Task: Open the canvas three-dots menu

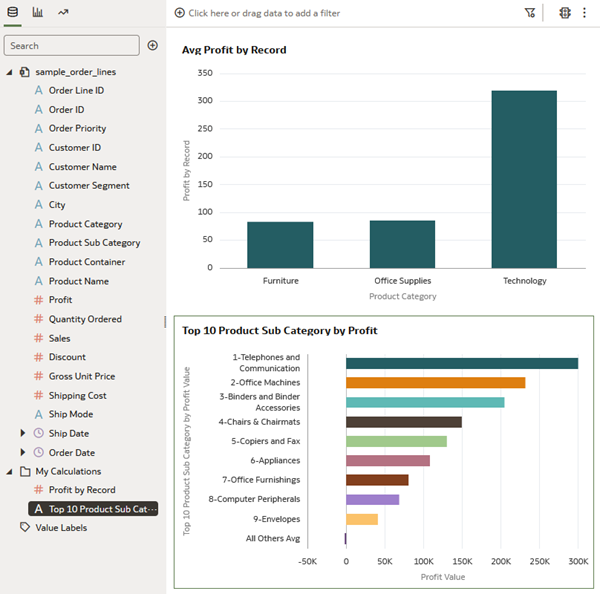Action: pos(584,13)
